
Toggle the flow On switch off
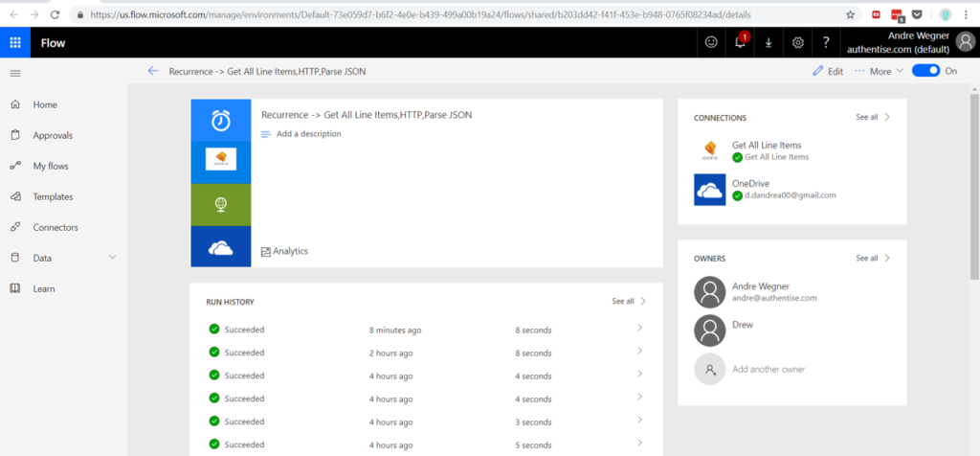click(x=924, y=71)
